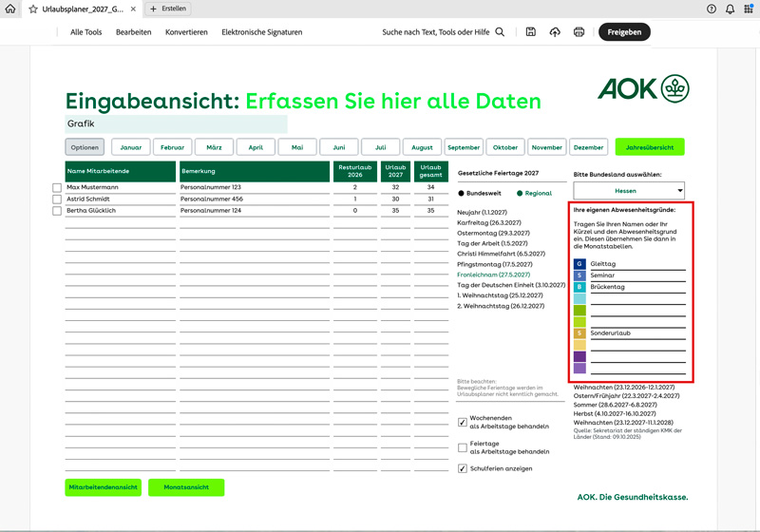Screen dimensions: 760x532
Task: Open the Konvertieren menu
Action: point(186,32)
